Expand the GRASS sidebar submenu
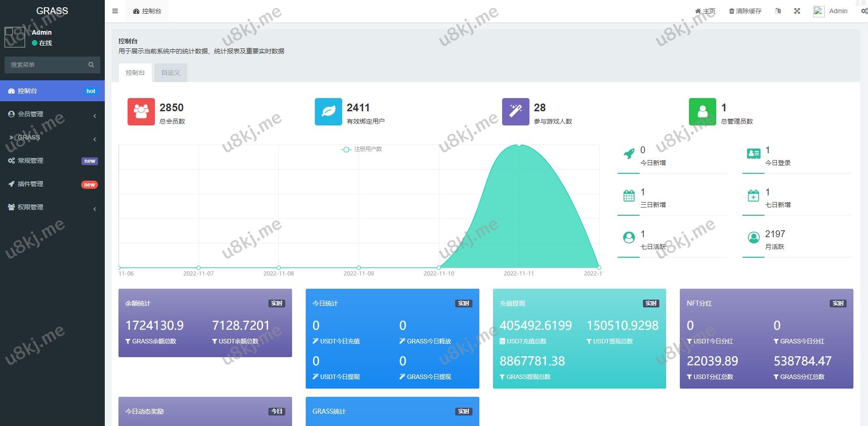 52,137
